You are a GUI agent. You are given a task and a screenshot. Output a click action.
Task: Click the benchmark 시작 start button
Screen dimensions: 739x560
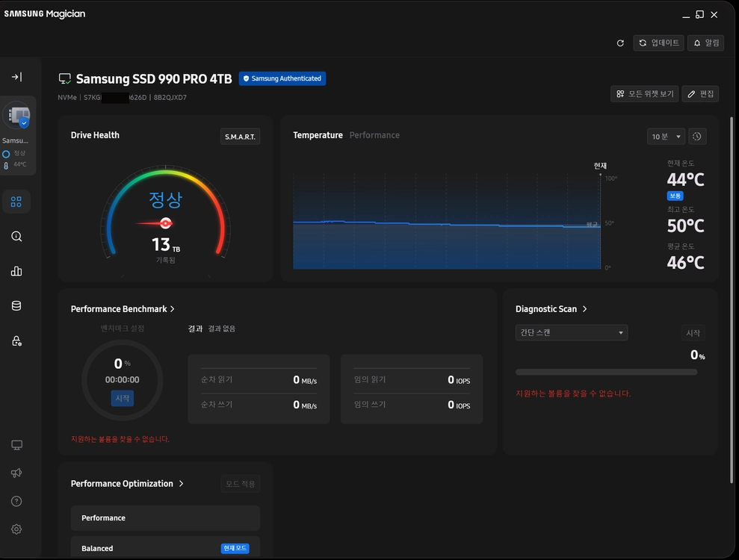pos(123,398)
